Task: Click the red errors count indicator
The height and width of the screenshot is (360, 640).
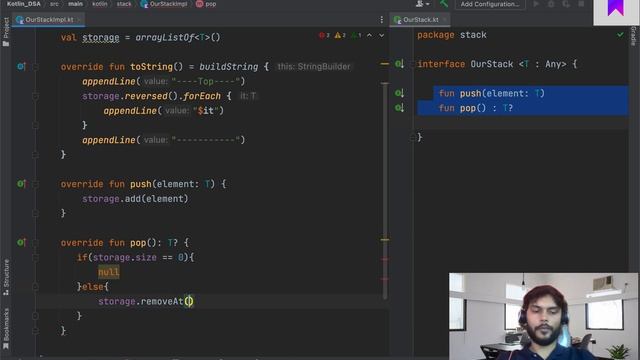Action: point(324,36)
